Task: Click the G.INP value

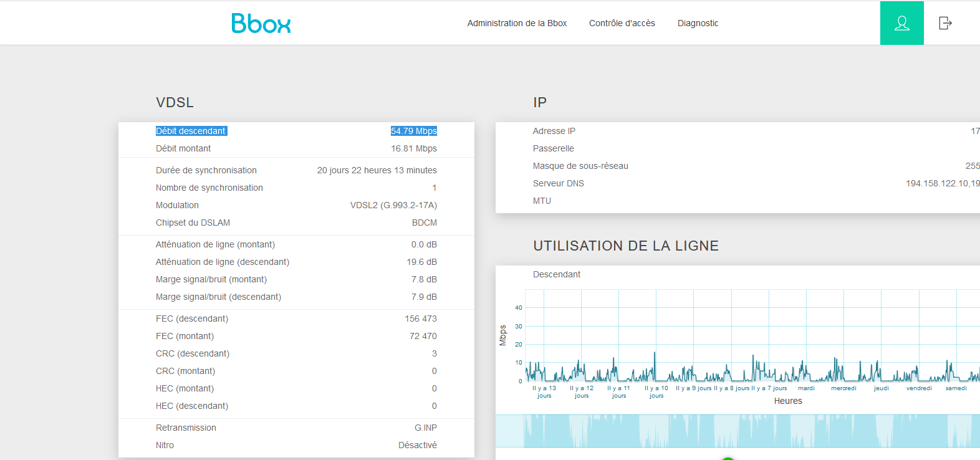Action: 426,428
